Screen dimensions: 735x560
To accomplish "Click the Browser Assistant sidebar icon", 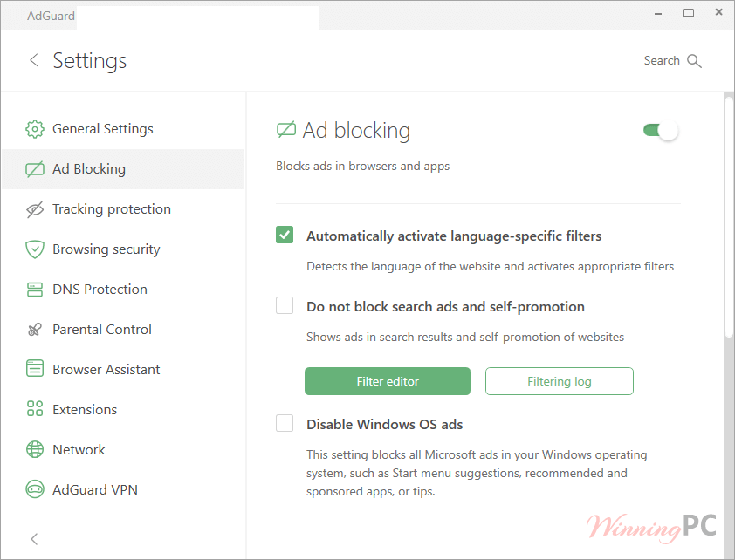I will click(x=34, y=369).
